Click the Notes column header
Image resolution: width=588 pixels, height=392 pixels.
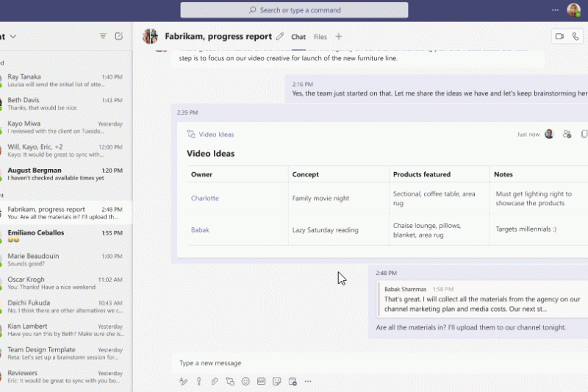coord(503,174)
